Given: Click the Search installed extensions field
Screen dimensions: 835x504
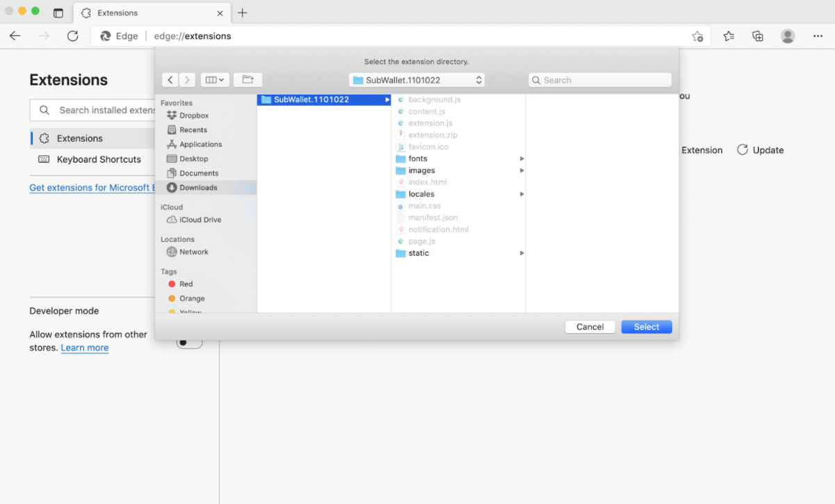Looking at the screenshot, I should 92,110.
